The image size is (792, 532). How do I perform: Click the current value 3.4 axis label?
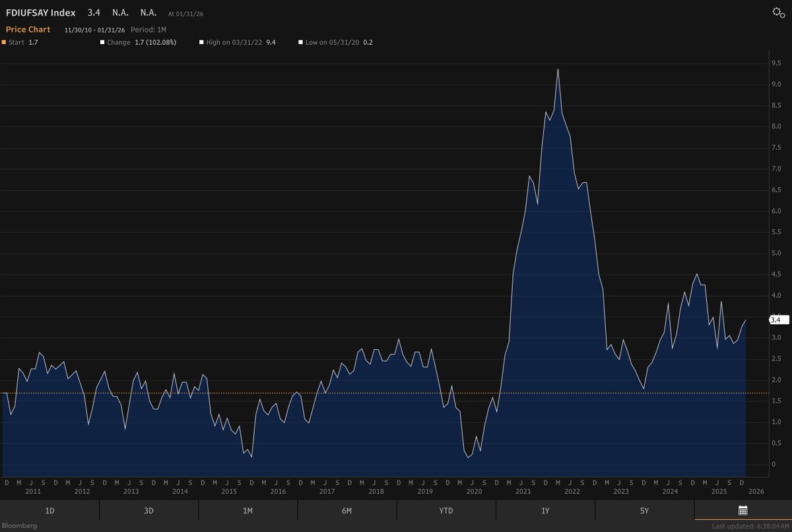(x=779, y=320)
